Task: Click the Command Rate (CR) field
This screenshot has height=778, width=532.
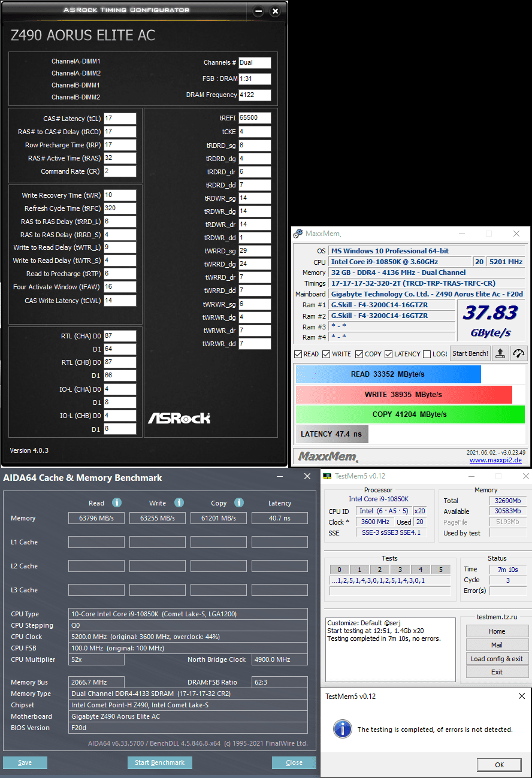Action: [120, 171]
